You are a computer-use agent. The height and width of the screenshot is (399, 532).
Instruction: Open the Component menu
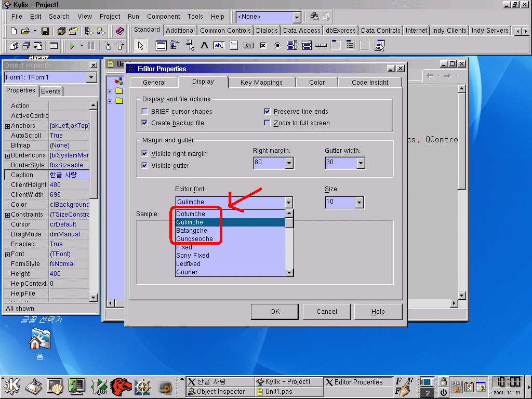(163, 17)
